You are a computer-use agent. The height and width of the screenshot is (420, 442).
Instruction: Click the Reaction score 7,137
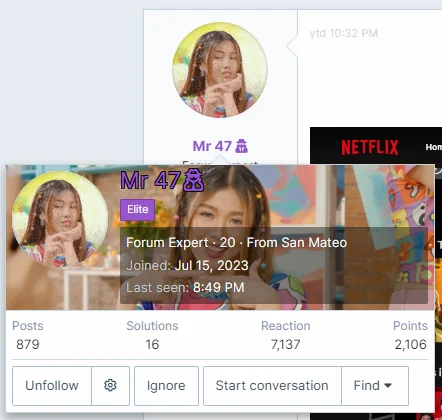pos(286,344)
